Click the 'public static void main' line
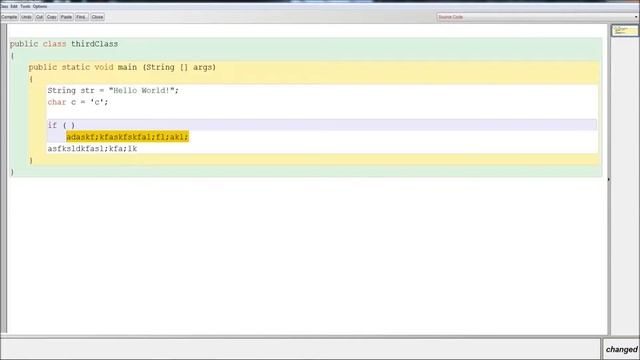The height and width of the screenshot is (360, 640). click(122, 67)
